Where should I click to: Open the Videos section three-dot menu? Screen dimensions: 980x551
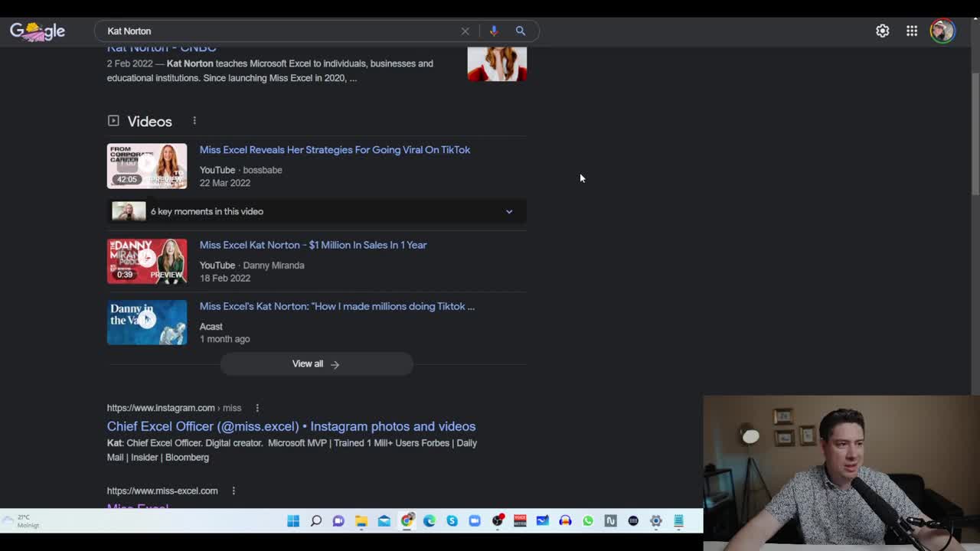(194, 121)
